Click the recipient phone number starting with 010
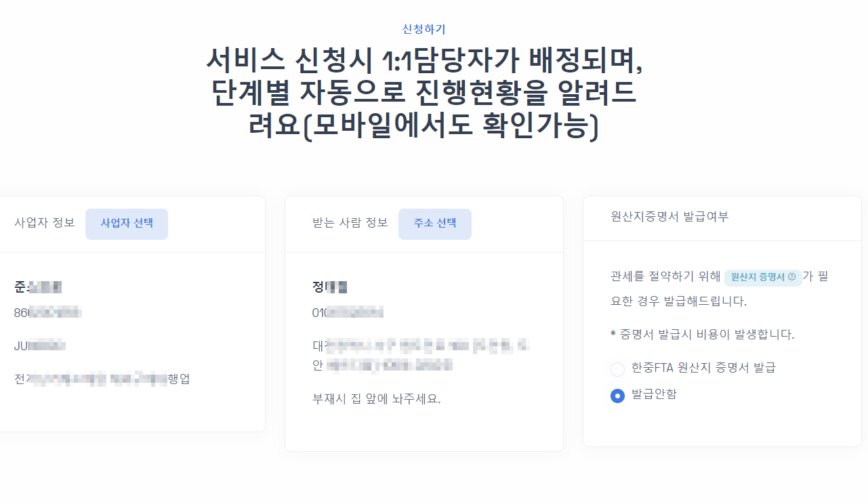This screenshot has height=504, width=868. point(348,312)
